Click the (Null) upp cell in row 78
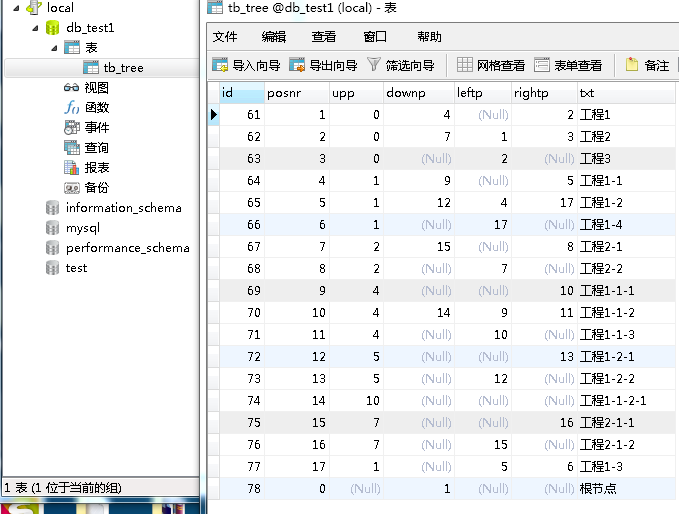 click(x=356, y=488)
